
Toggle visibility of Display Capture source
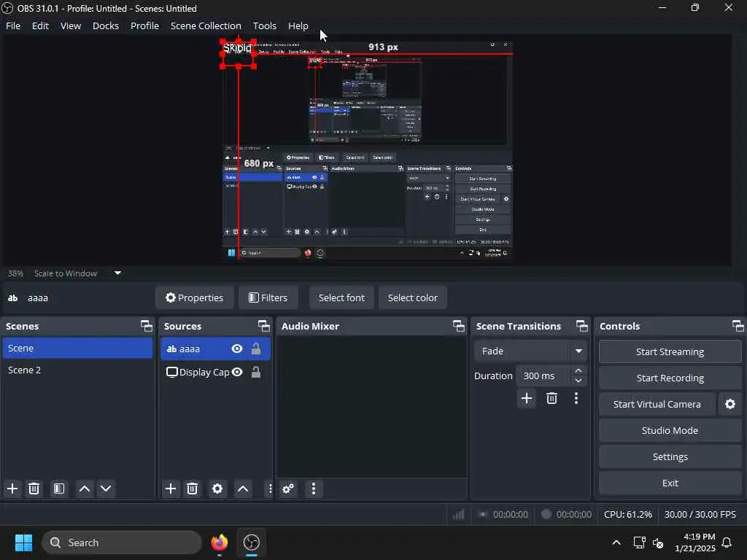(x=237, y=372)
